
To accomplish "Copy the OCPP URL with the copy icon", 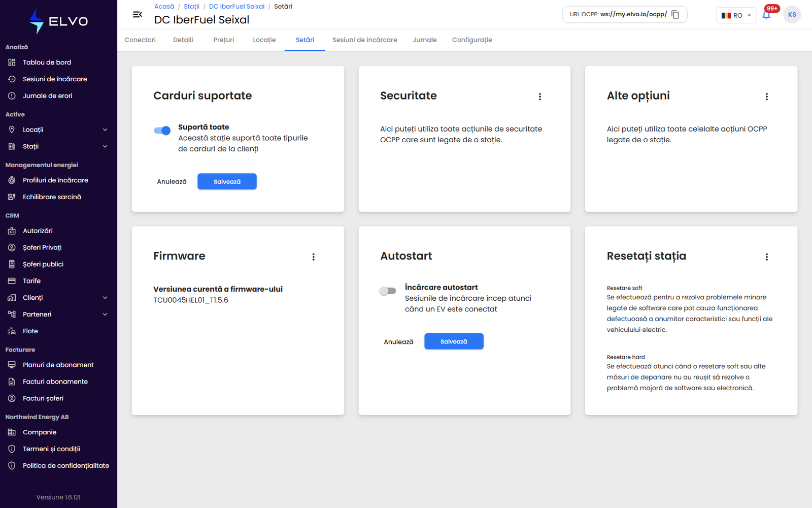I will (x=675, y=15).
